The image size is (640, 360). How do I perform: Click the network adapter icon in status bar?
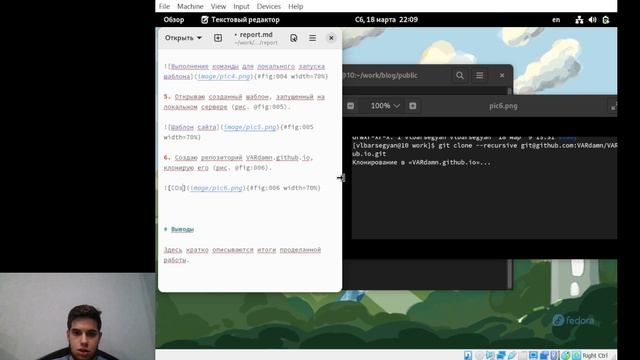tap(501, 355)
